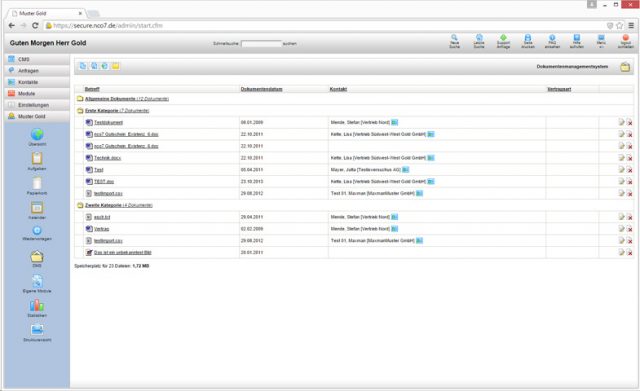Click the green Support Anfrage icon
The height and width of the screenshot is (391, 640).
[x=503, y=38]
